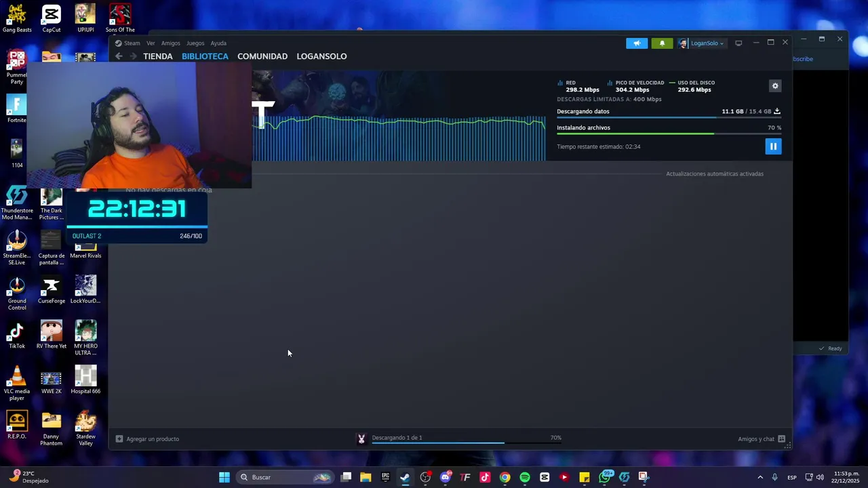Image resolution: width=868 pixels, height=488 pixels.
Task: Open Steam notifications bell
Action: point(663,43)
